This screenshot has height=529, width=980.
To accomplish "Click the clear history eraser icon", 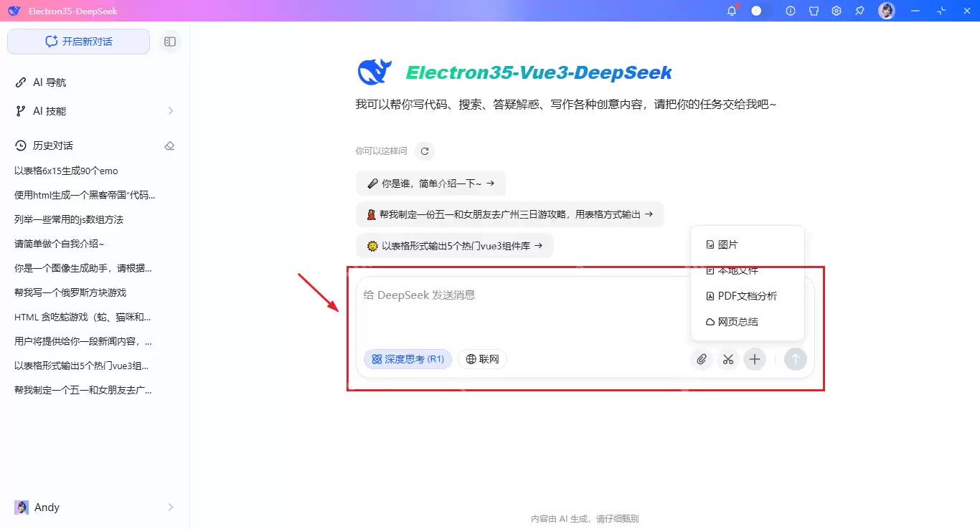I will [x=169, y=145].
